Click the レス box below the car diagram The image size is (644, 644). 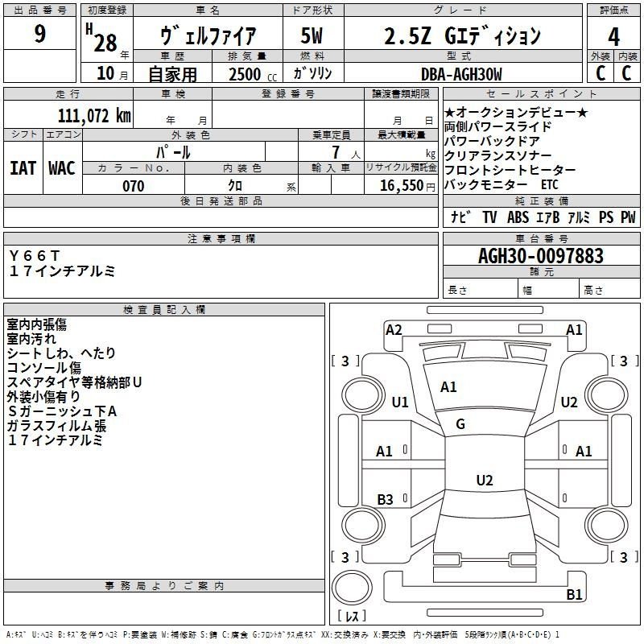[351, 617]
